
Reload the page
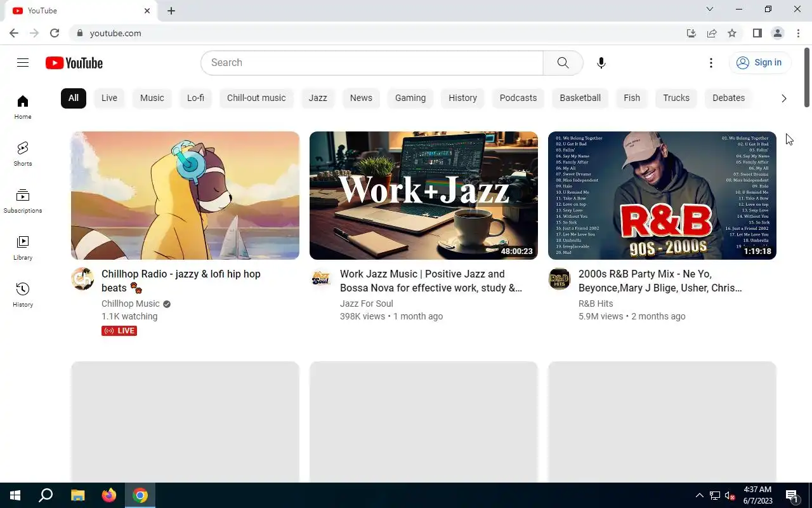click(55, 33)
